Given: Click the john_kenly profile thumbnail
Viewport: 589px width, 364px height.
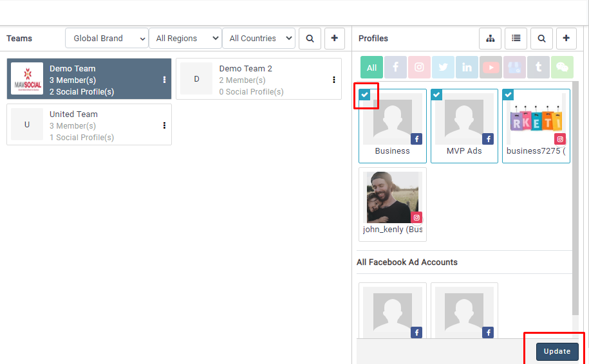Looking at the screenshot, I should [392, 198].
